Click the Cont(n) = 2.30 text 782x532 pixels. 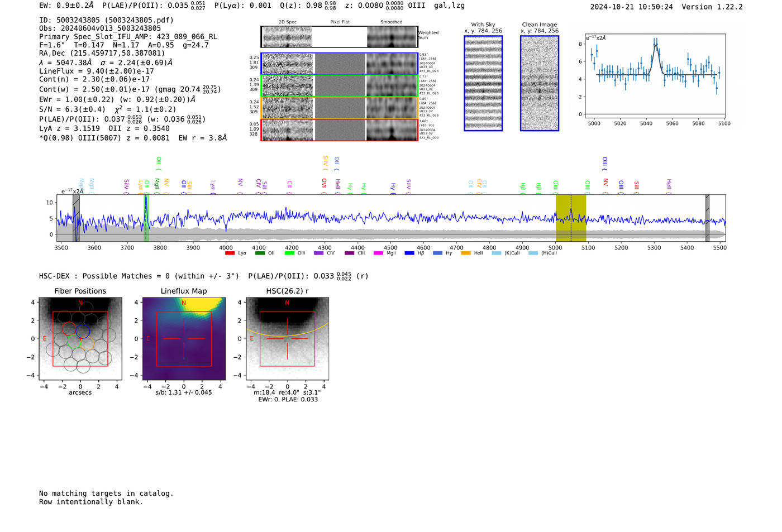point(94,79)
